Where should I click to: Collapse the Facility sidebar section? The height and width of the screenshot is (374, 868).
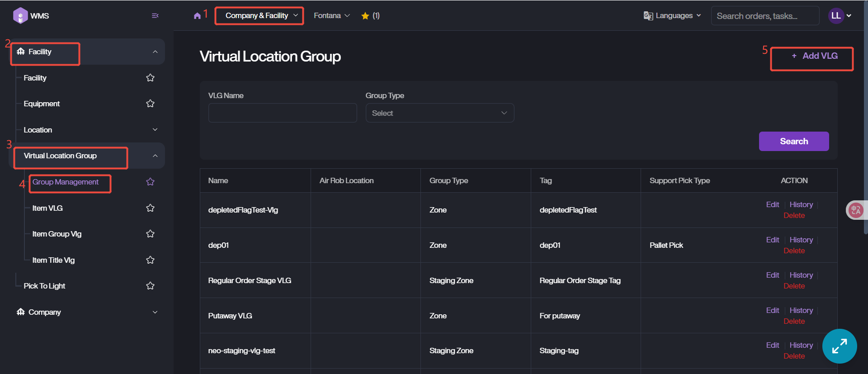coord(155,52)
